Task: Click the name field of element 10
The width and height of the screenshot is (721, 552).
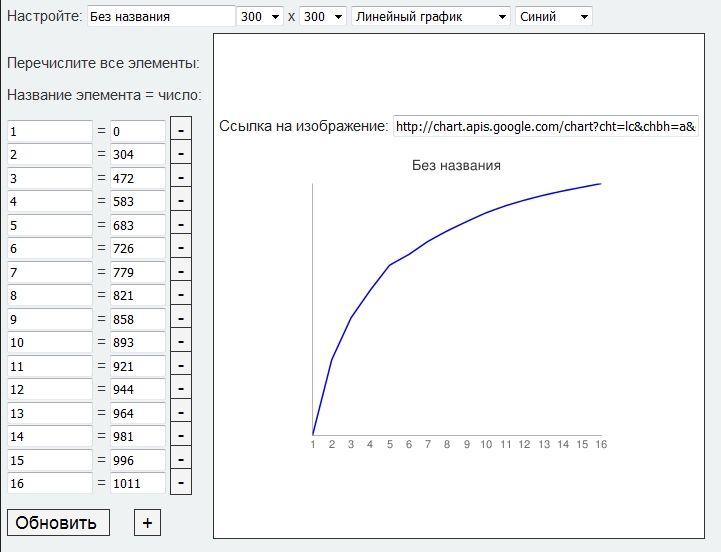Action: click(49, 342)
